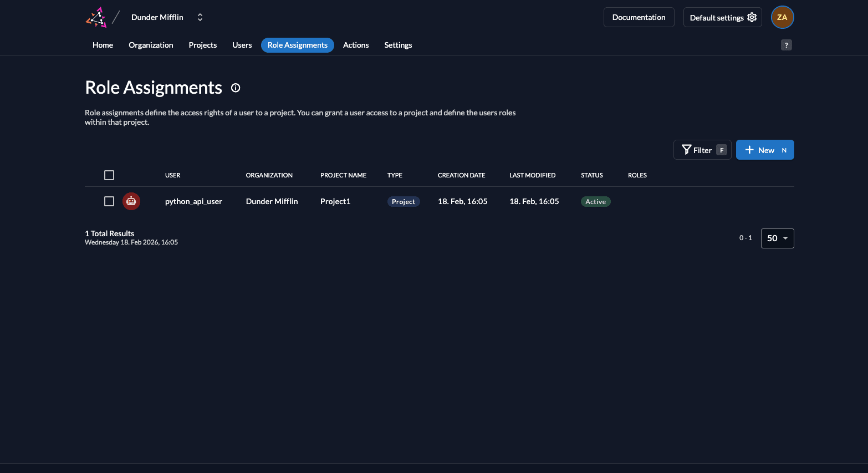Open the ZA user avatar menu
This screenshot has width=868, height=473.
[x=782, y=17]
